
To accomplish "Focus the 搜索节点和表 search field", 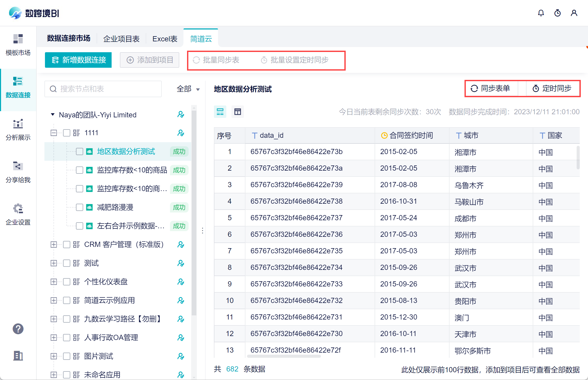I will pyautogui.click(x=103, y=89).
